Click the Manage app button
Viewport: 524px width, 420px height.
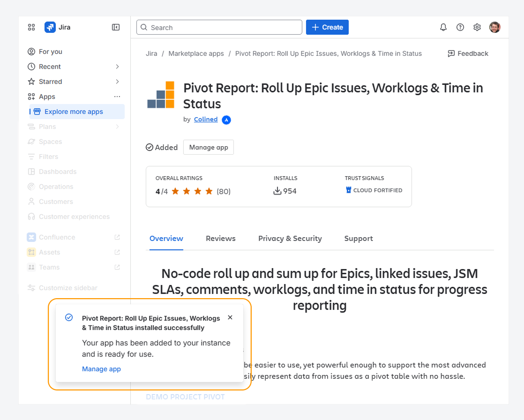click(x=209, y=147)
